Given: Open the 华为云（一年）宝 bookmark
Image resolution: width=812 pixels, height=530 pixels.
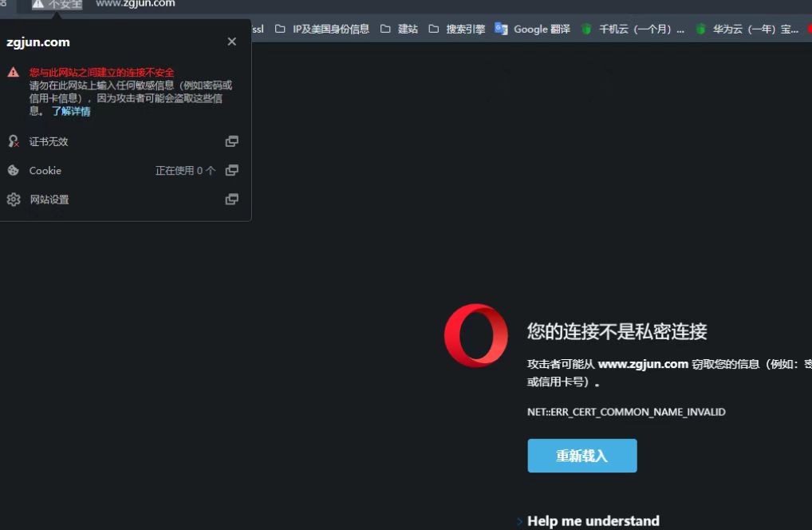Looking at the screenshot, I should click(x=747, y=29).
